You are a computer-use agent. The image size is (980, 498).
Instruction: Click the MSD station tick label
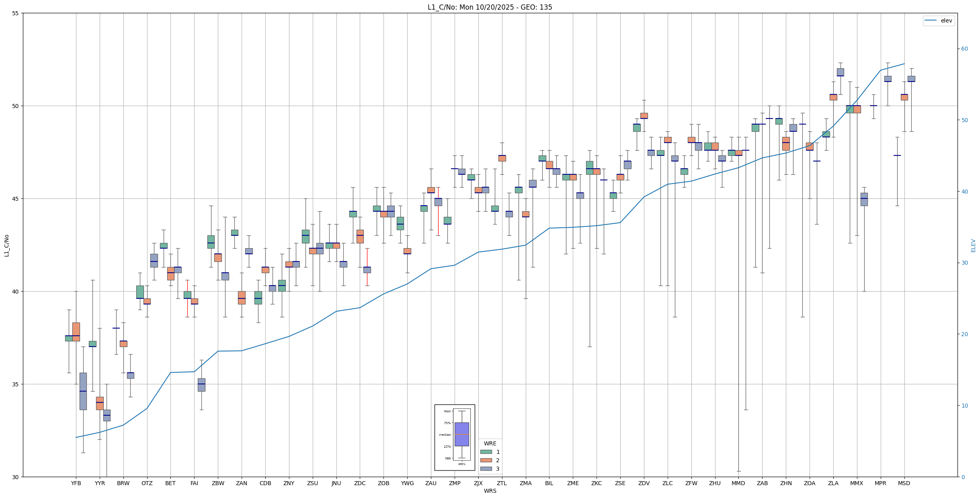coord(904,483)
